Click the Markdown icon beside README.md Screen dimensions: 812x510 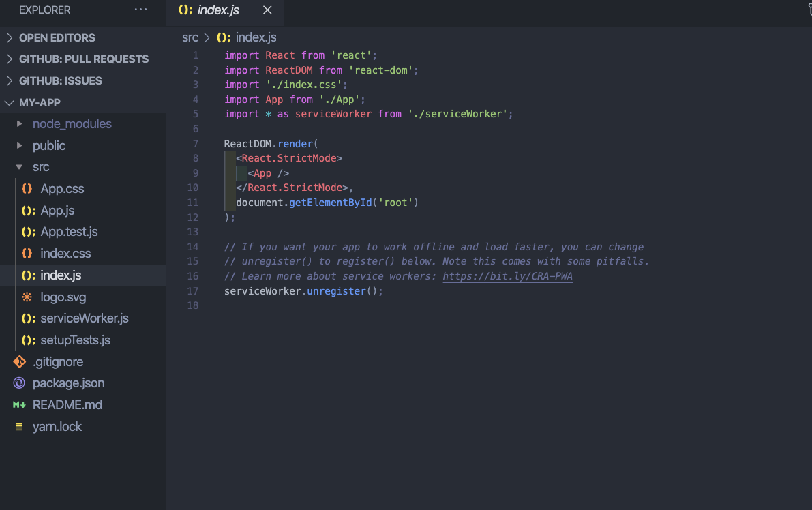click(19, 404)
